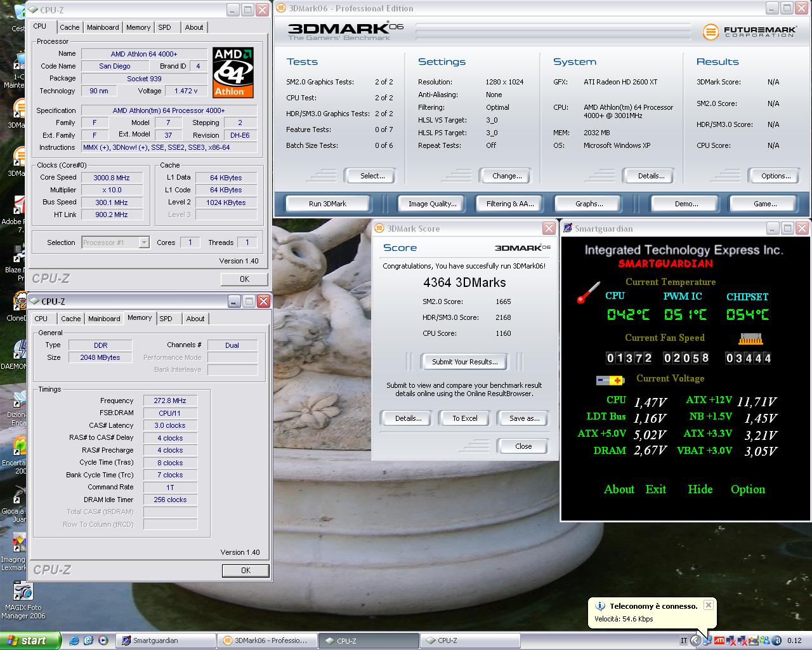This screenshot has width=812, height=650.
Task: Click the Windows start button
Action: tap(30, 640)
